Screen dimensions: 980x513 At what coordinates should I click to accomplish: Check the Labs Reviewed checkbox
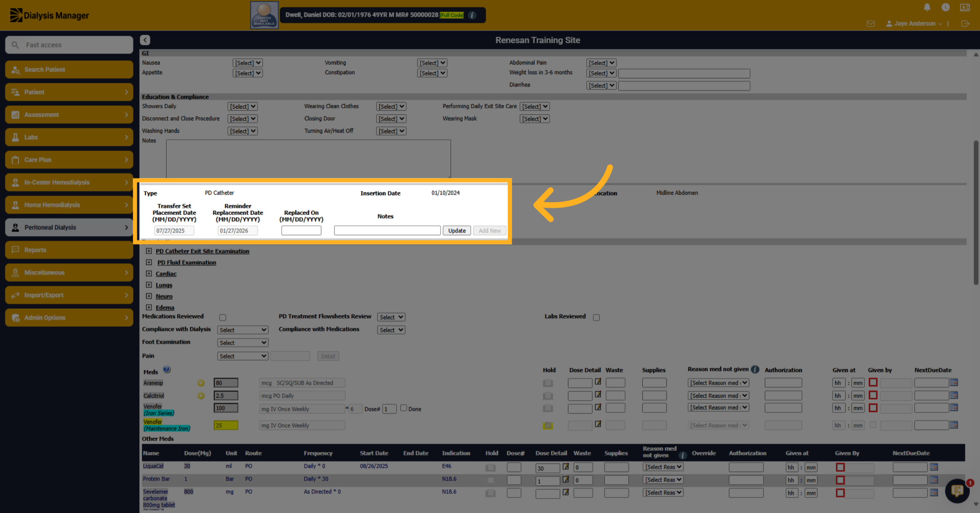point(596,318)
